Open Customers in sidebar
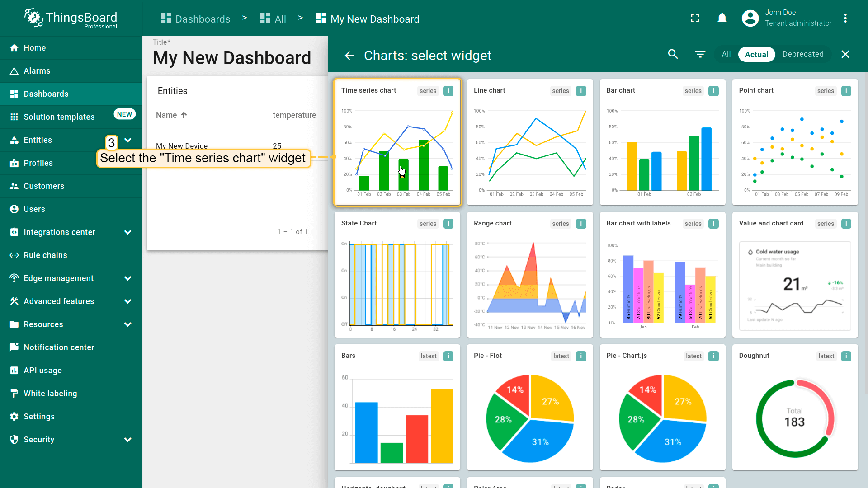 point(71,186)
